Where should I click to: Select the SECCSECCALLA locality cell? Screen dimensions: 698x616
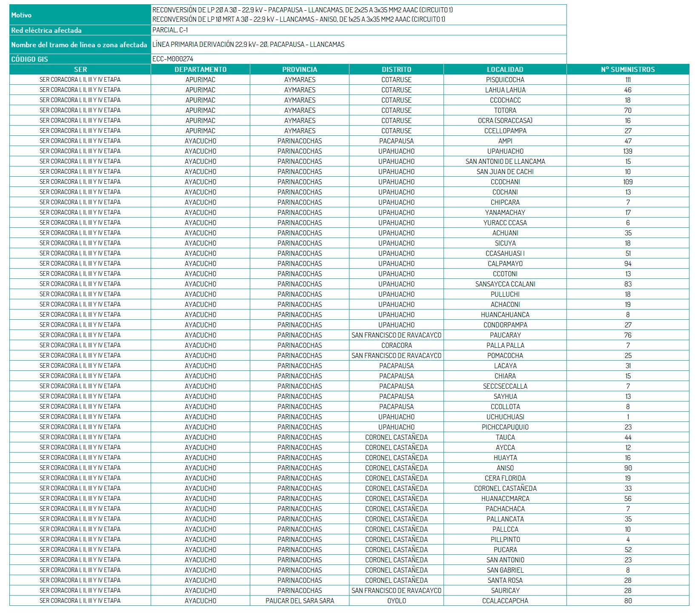(x=505, y=386)
